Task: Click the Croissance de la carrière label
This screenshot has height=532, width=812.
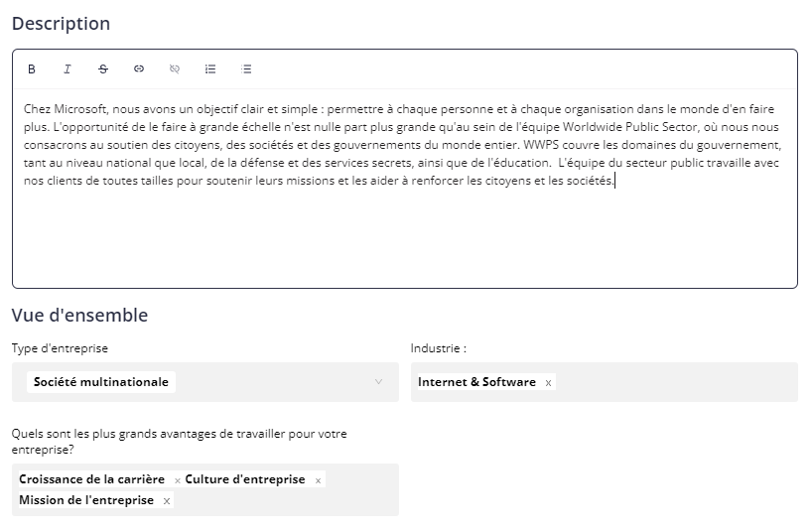Action: pyautogui.click(x=91, y=479)
